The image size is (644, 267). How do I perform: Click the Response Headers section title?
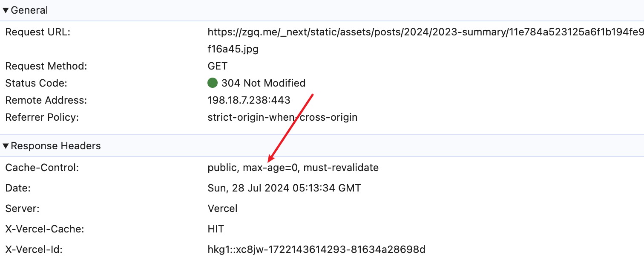tap(56, 146)
